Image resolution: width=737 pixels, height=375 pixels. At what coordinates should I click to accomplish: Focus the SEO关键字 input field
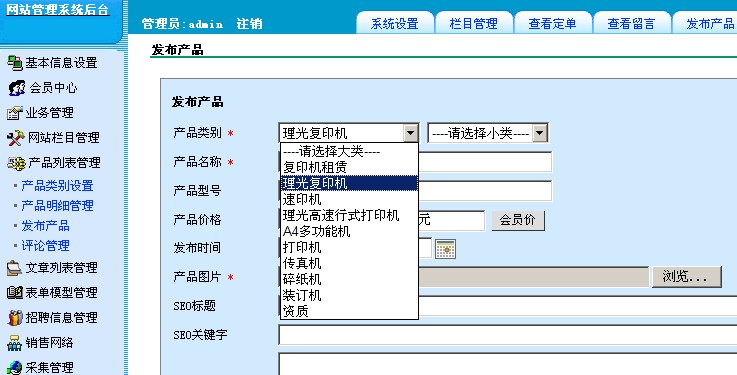(x=508, y=335)
